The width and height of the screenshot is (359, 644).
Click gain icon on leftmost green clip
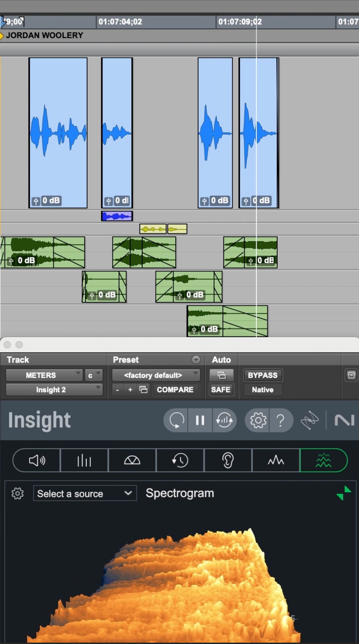(x=11, y=261)
